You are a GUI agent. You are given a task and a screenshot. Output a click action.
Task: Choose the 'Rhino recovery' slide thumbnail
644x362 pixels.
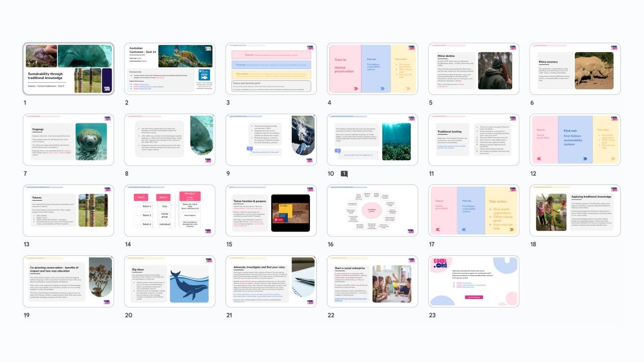click(x=575, y=69)
